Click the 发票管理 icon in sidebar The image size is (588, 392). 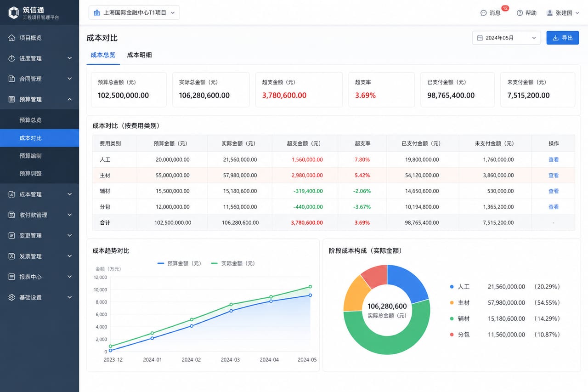coord(12,256)
